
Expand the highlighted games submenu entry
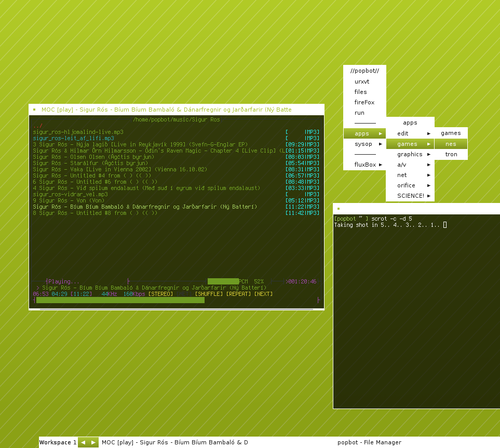[x=410, y=144]
